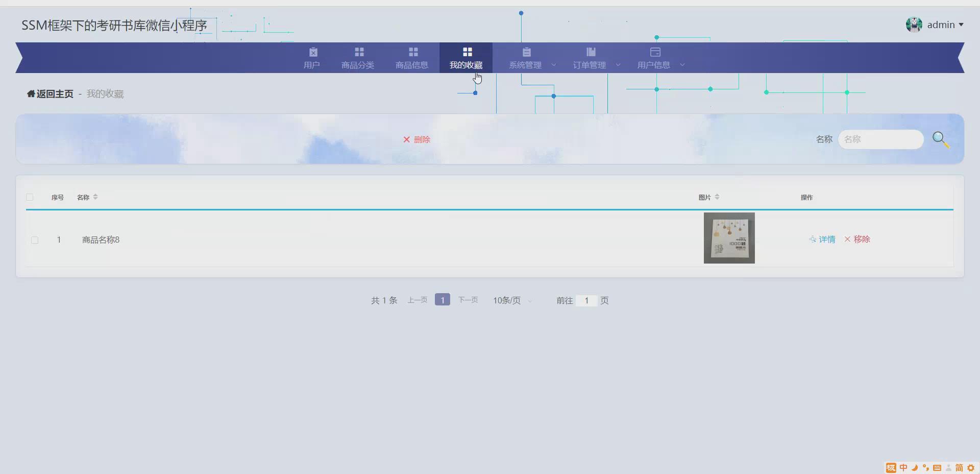Expand the 系统管理 dropdown menu
Image resolution: width=980 pixels, height=474 pixels.
tap(554, 65)
